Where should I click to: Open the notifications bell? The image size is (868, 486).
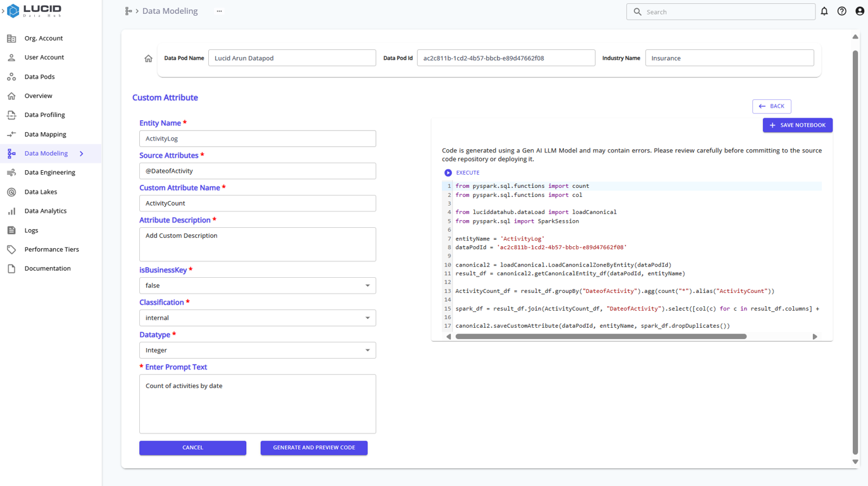click(824, 11)
